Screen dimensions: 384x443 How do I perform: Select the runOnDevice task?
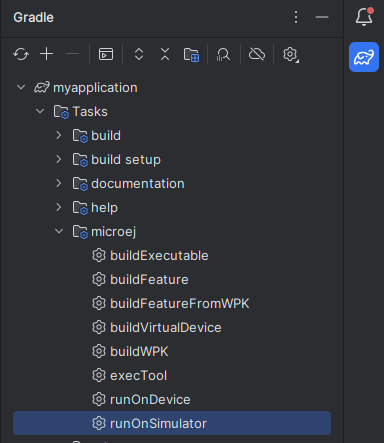[150, 400]
